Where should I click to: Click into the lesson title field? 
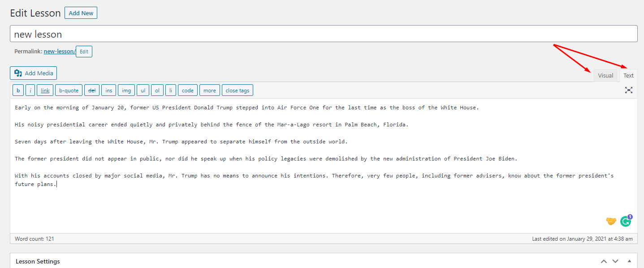click(x=323, y=34)
